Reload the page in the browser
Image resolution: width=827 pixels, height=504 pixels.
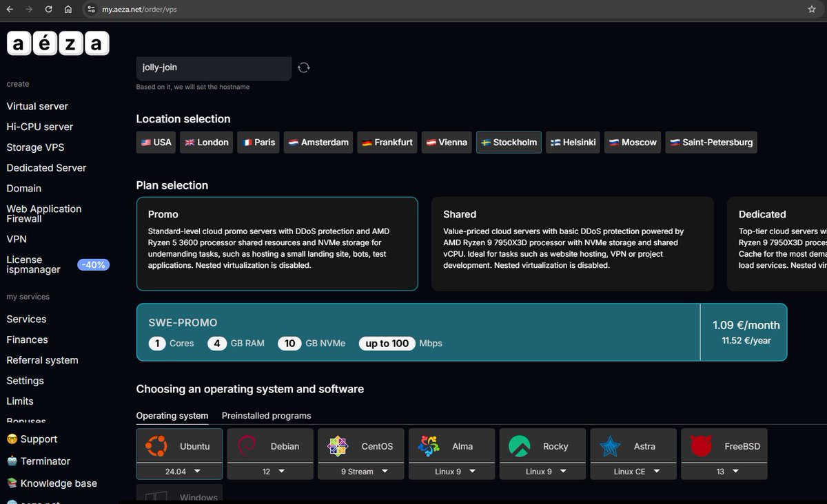(x=48, y=10)
